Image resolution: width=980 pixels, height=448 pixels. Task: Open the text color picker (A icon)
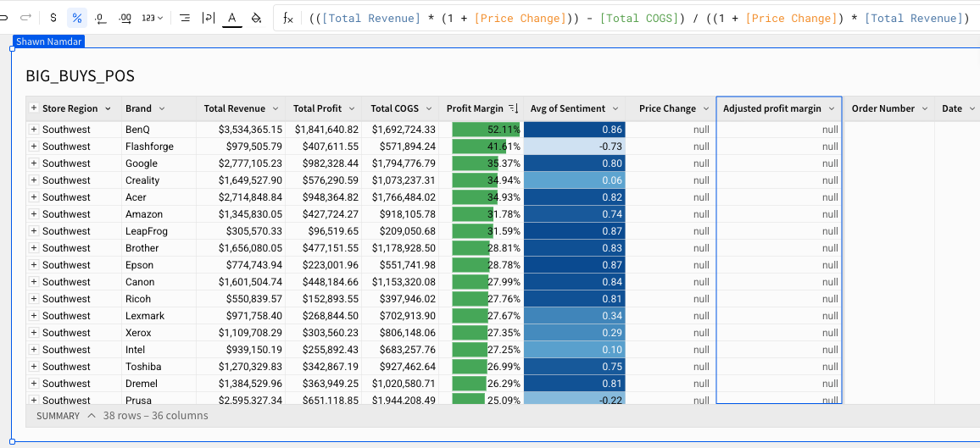tap(232, 18)
